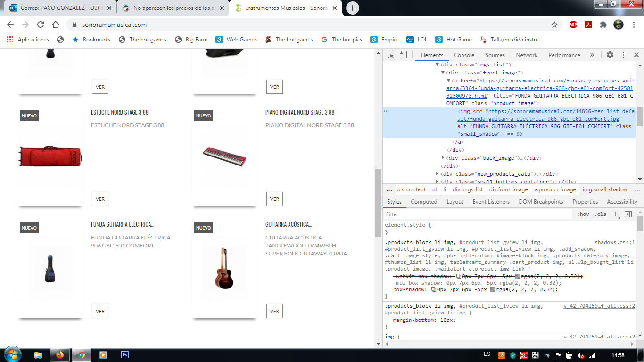Open color picker for box-shadow rgba value
This screenshot has width=644, height=362.
pos(493,290)
